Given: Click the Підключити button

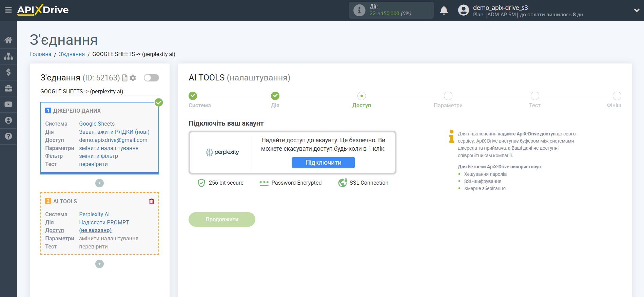Looking at the screenshot, I should click(x=323, y=163).
